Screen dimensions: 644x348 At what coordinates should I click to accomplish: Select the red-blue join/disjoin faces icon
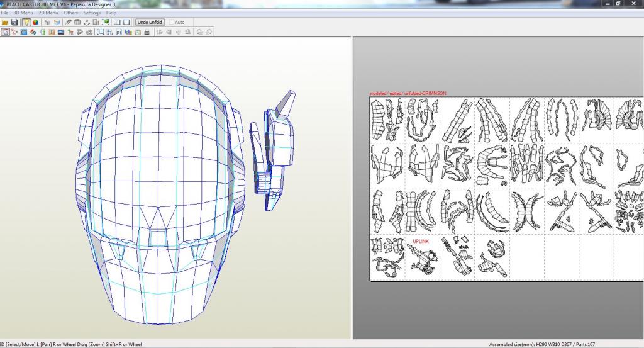click(x=33, y=32)
